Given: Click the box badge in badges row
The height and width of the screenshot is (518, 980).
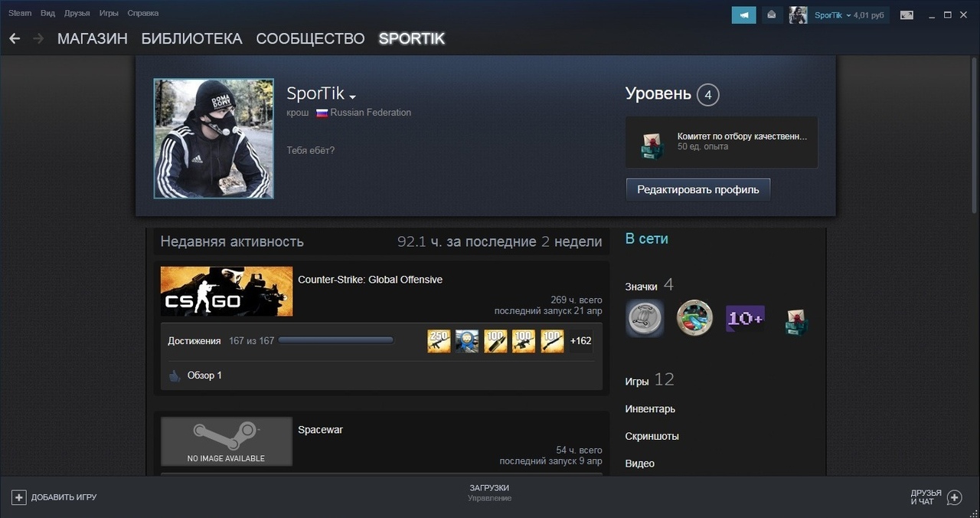Looking at the screenshot, I should click(797, 322).
